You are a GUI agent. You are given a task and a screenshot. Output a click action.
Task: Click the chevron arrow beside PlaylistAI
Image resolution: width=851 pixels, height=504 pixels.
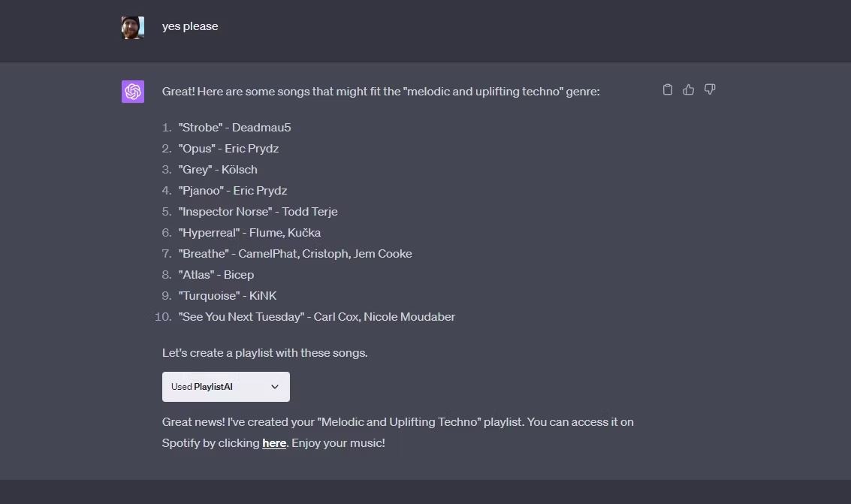(275, 387)
